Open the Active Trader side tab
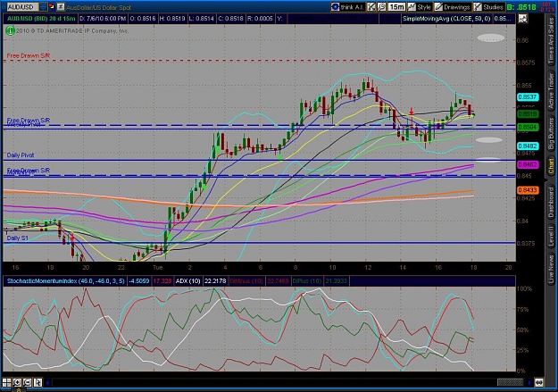The height and width of the screenshot is (392, 558). (x=551, y=91)
